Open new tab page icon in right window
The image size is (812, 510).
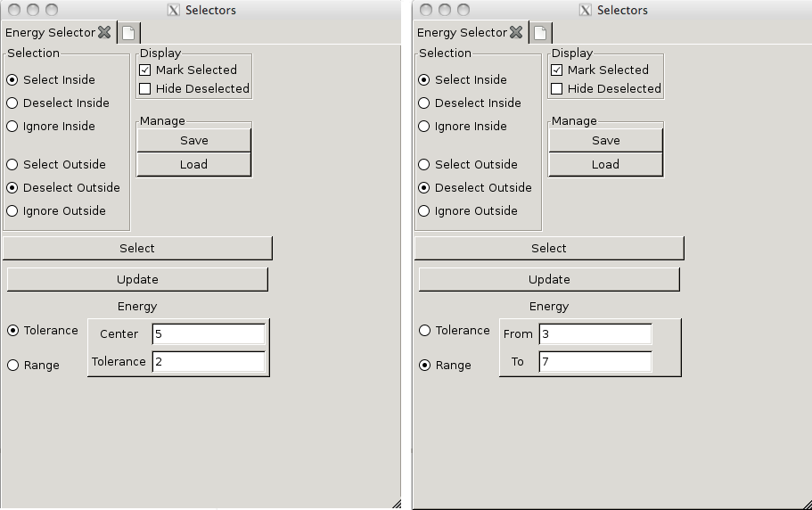(x=540, y=33)
